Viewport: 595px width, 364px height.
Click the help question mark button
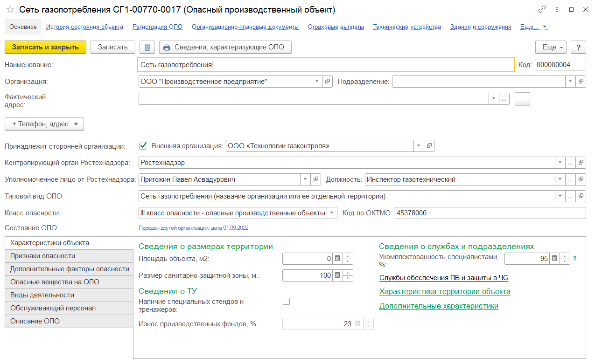point(578,47)
